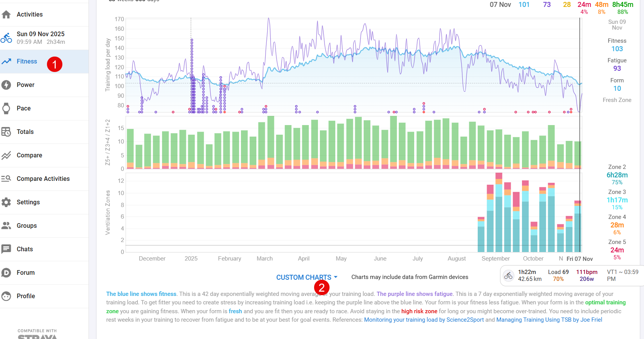The height and width of the screenshot is (339, 644).
Task: Select Compare Activities in sidebar
Action: point(43,179)
